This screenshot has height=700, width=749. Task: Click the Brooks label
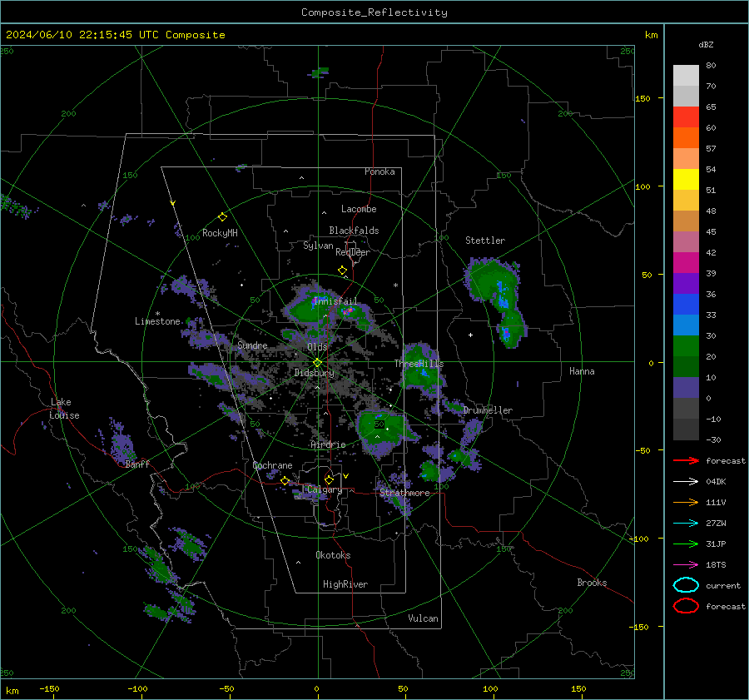tap(592, 583)
